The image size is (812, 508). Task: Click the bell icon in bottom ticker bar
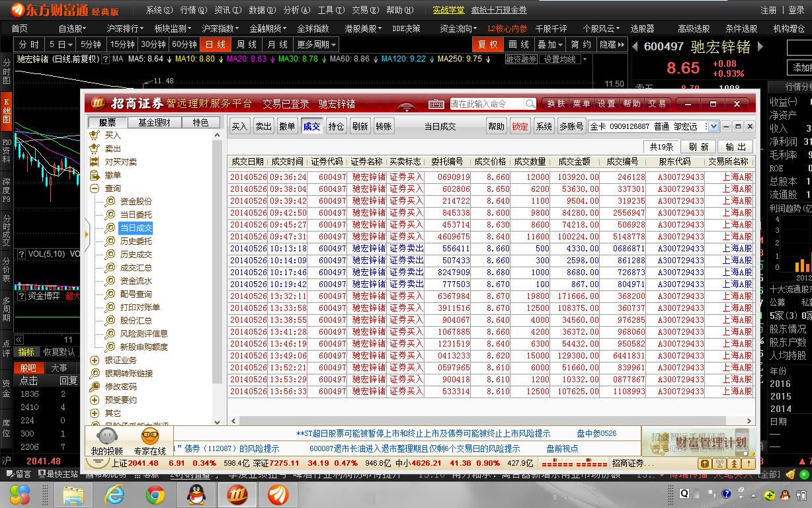coord(791,474)
